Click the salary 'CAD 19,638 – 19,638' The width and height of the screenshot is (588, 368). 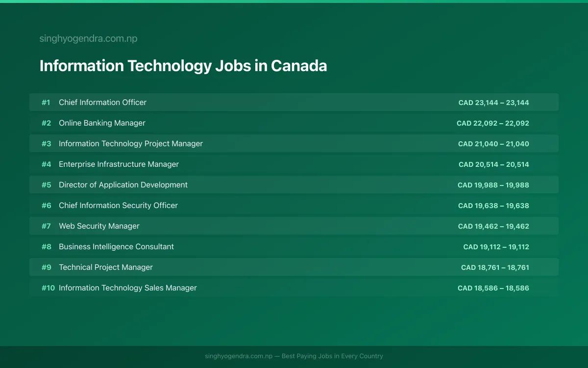pos(493,206)
